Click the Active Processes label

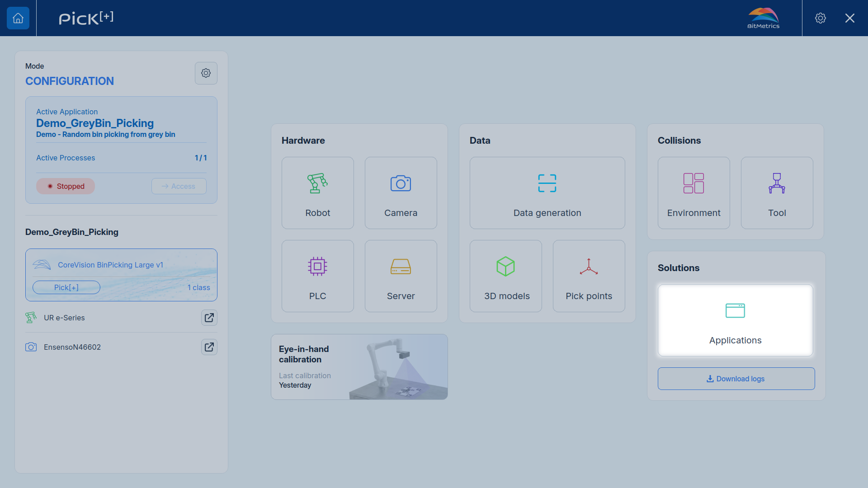click(x=66, y=158)
